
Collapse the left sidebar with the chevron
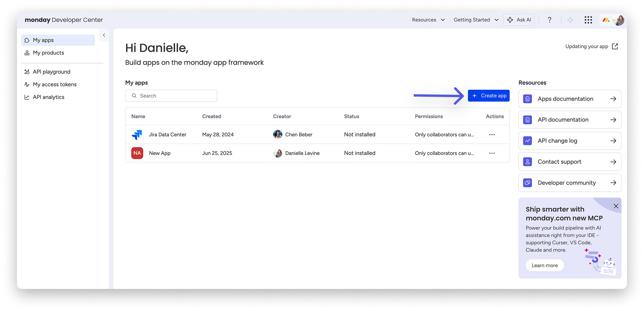pos(104,35)
